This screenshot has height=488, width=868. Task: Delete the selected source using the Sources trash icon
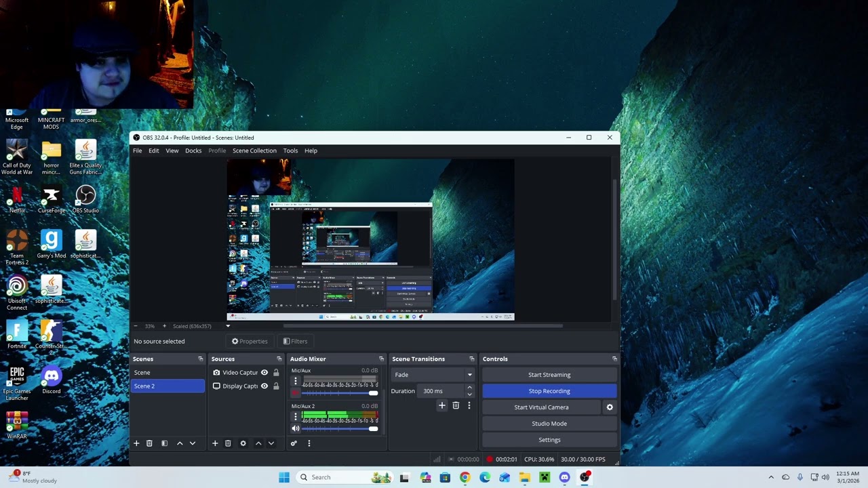[228, 443]
